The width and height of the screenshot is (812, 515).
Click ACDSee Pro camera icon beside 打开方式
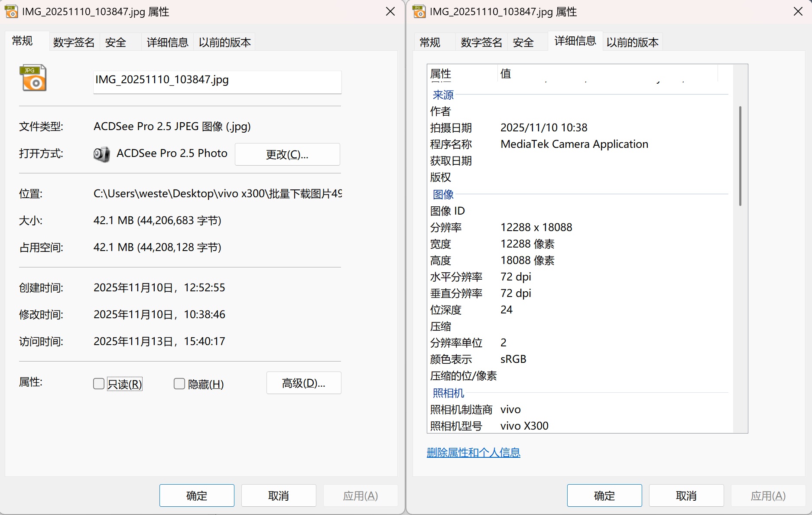[x=102, y=154]
